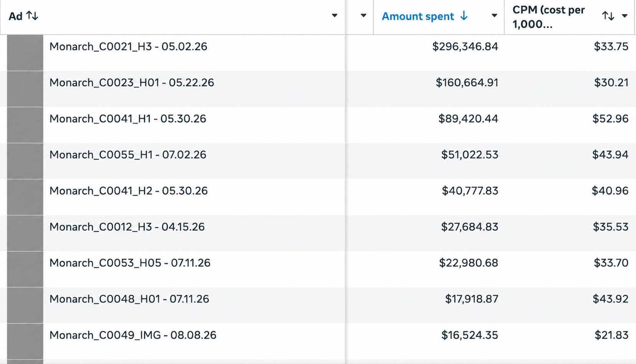Viewport: 636px width, 364px height.
Task: Select ad name Monarch_C0049_IMG - 08.08.26
Action: [133, 335]
